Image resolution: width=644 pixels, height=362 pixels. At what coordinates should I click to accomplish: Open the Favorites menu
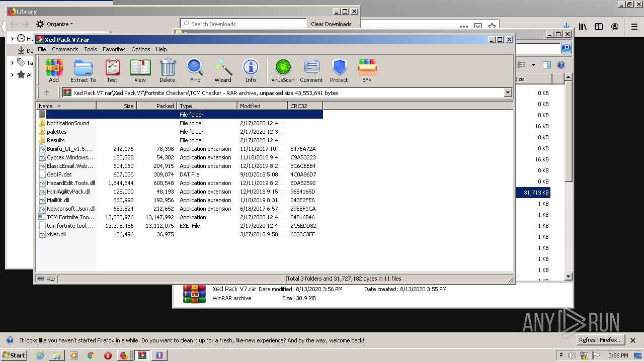(x=114, y=49)
